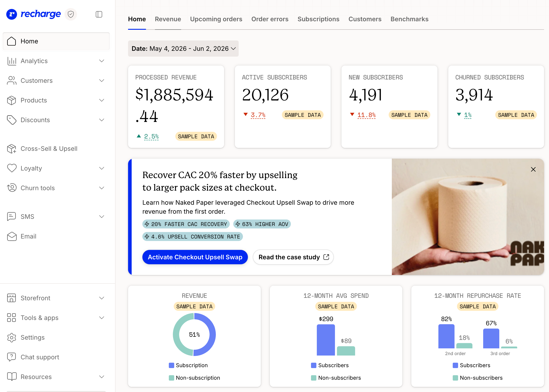Screen dimensions: 549x392
Task: Collapse the sidebar with the panel icon
Action: [x=99, y=14]
